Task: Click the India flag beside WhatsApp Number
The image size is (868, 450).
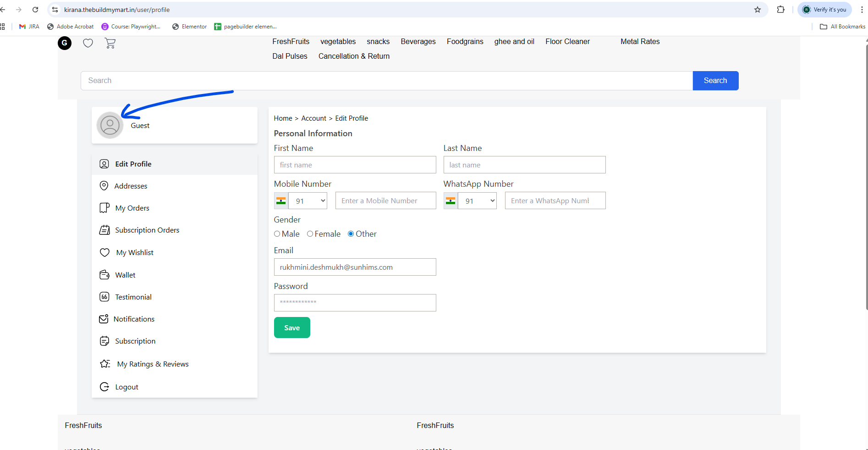Action: 450,200
